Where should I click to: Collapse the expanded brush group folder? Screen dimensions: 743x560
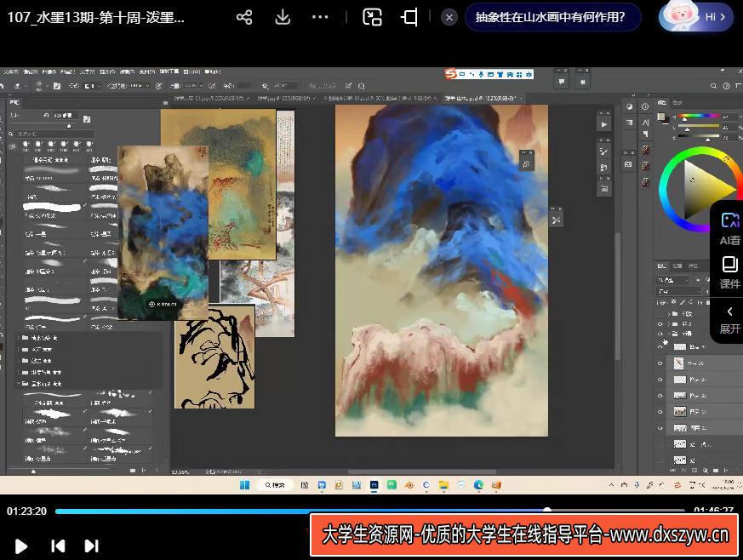[19, 383]
